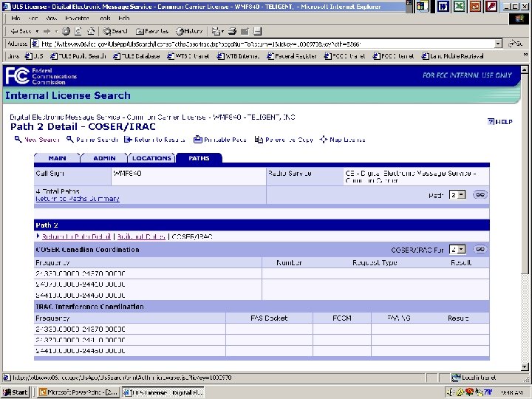Refresh the page with the Refresh icon
532x399 pixels.
click(78, 31)
